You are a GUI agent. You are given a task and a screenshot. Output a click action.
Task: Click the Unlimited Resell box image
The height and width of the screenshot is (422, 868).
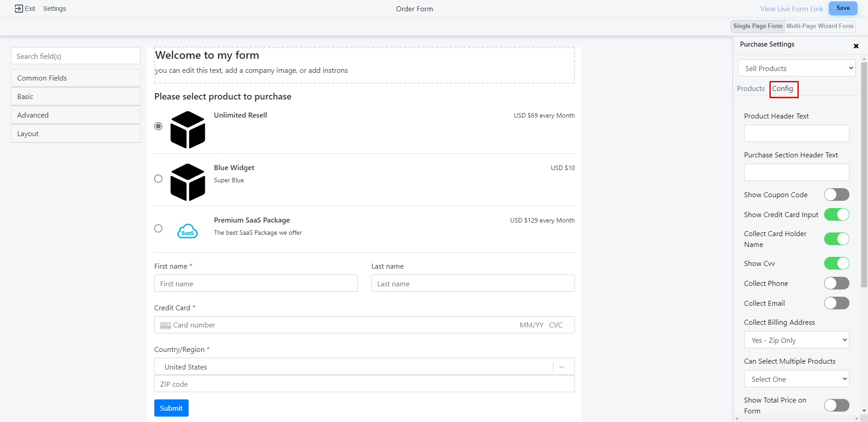(188, 130)
